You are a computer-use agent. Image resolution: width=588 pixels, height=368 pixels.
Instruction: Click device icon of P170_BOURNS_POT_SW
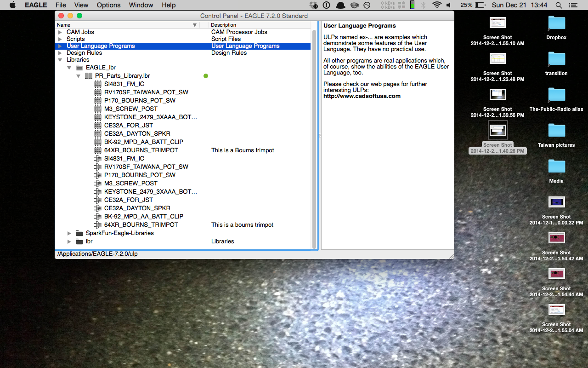click(x=98, y=175)
